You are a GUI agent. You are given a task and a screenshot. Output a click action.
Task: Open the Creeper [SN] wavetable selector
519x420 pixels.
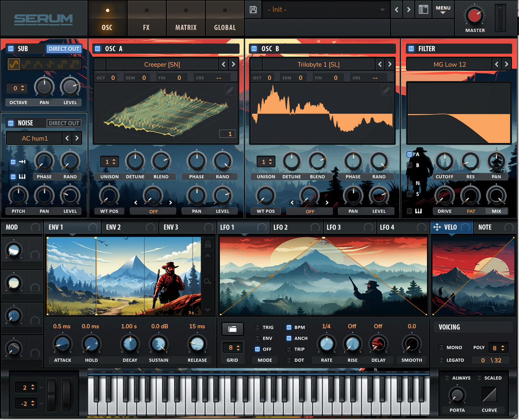tap(162, 64)
